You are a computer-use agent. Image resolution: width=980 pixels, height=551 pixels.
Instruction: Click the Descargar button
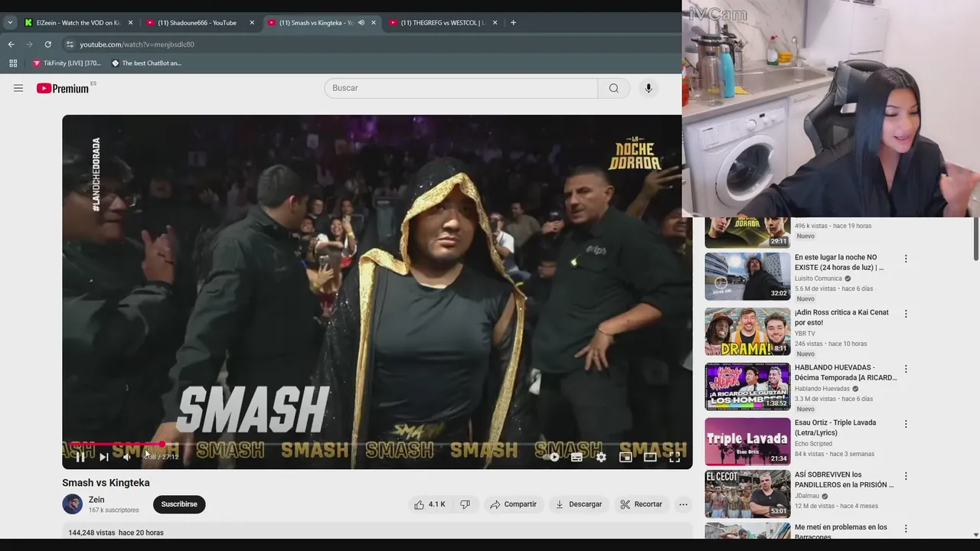[x=578, y=504]
